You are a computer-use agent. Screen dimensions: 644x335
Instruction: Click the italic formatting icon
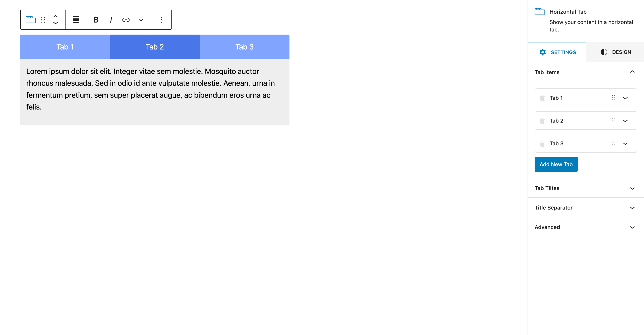tap(111, 20)
